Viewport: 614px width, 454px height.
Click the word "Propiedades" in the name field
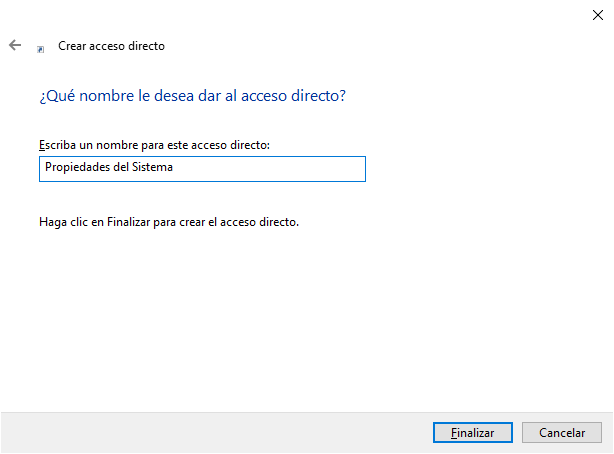pyautogui.click(x=77, y=168)
